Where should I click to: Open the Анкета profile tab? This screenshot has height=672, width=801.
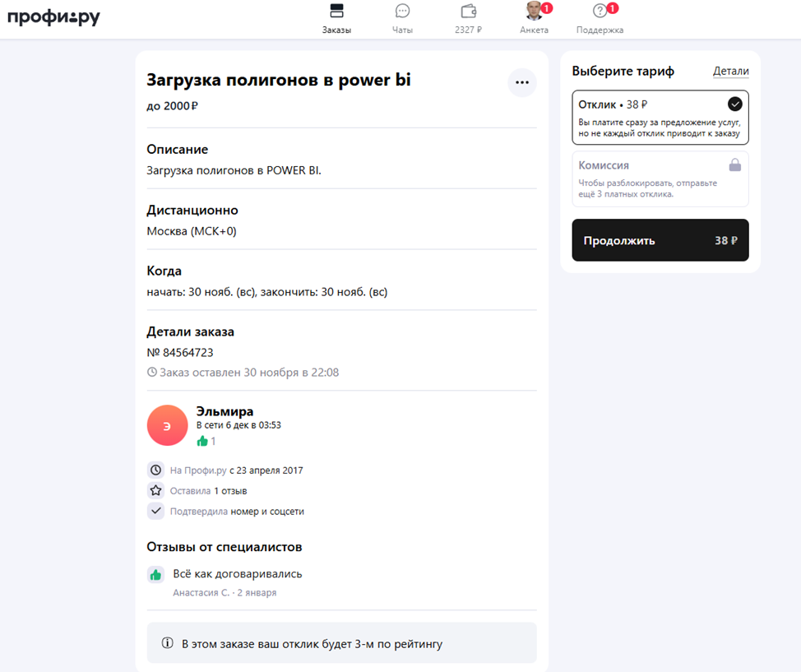[x=535, y=19]
